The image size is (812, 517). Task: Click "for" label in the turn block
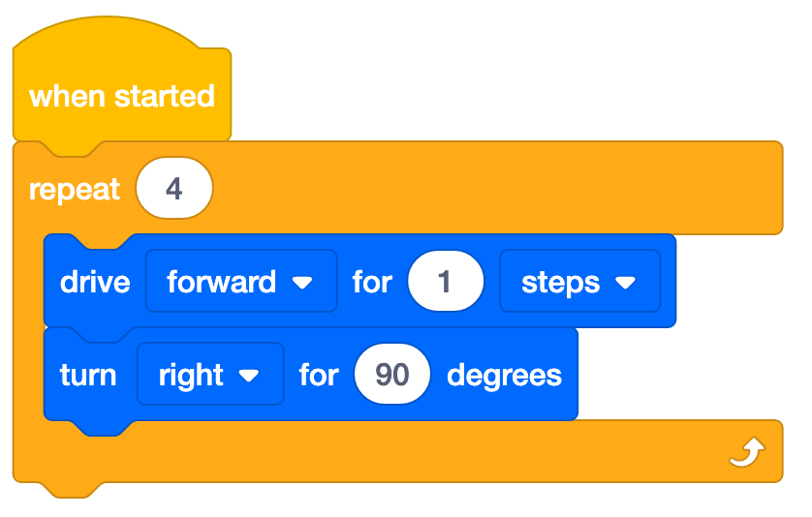pos(319,375)
